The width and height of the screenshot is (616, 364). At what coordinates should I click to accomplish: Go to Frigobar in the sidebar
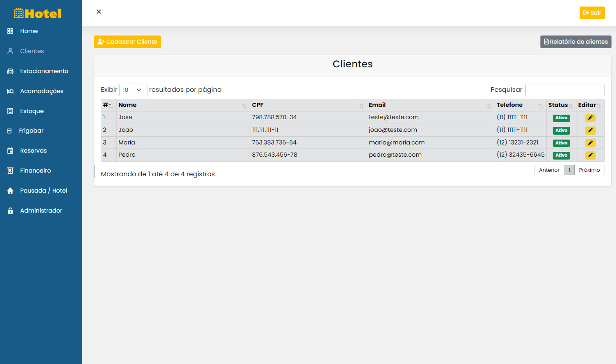tap(31, 131)
